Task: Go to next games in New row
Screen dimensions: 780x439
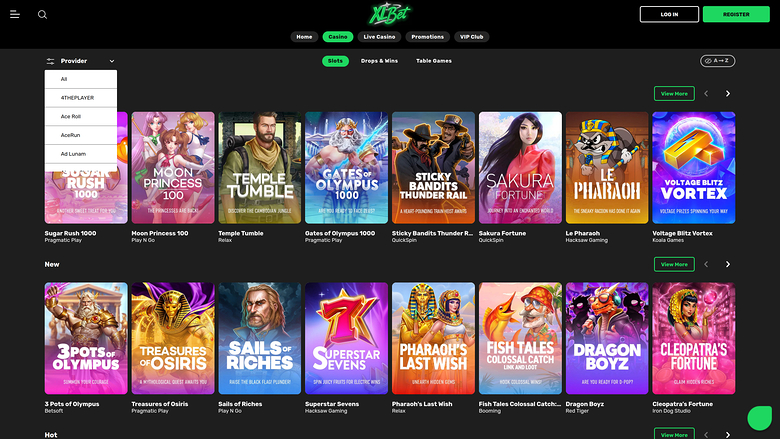Action: tap(728, 264)
